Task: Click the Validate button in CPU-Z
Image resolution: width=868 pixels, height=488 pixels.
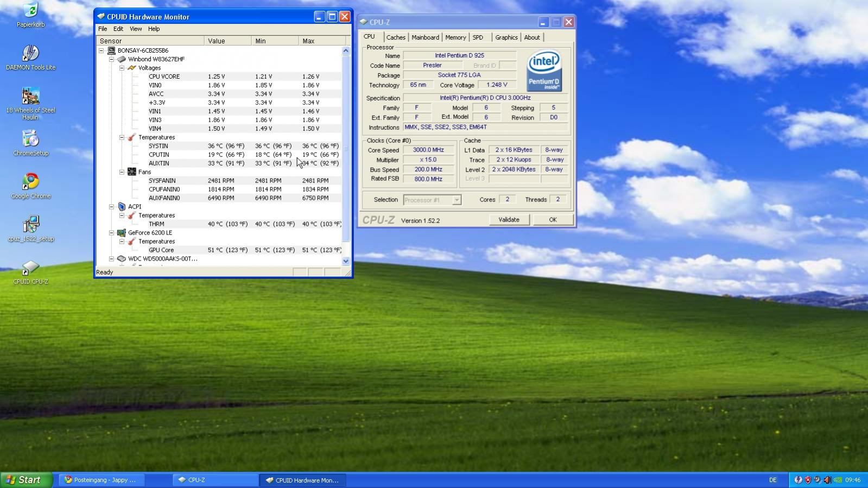Action: 509,220
